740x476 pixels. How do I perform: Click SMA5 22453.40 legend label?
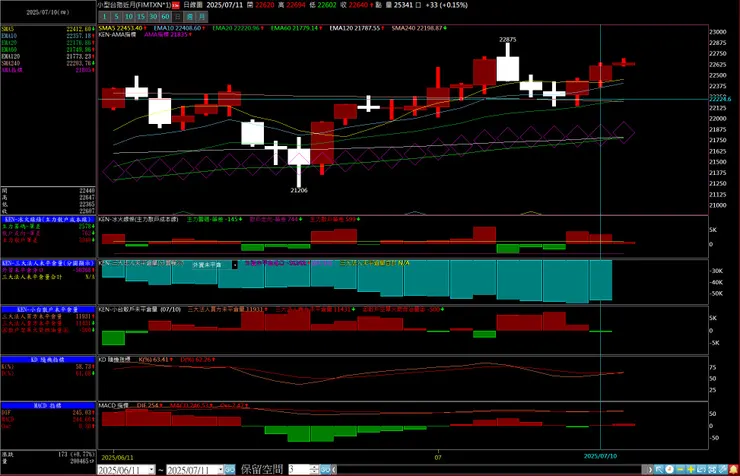122,28
